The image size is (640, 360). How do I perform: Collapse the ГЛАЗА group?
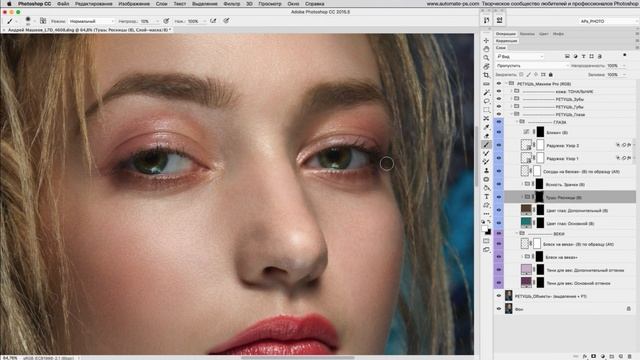(x=517, y=122)
